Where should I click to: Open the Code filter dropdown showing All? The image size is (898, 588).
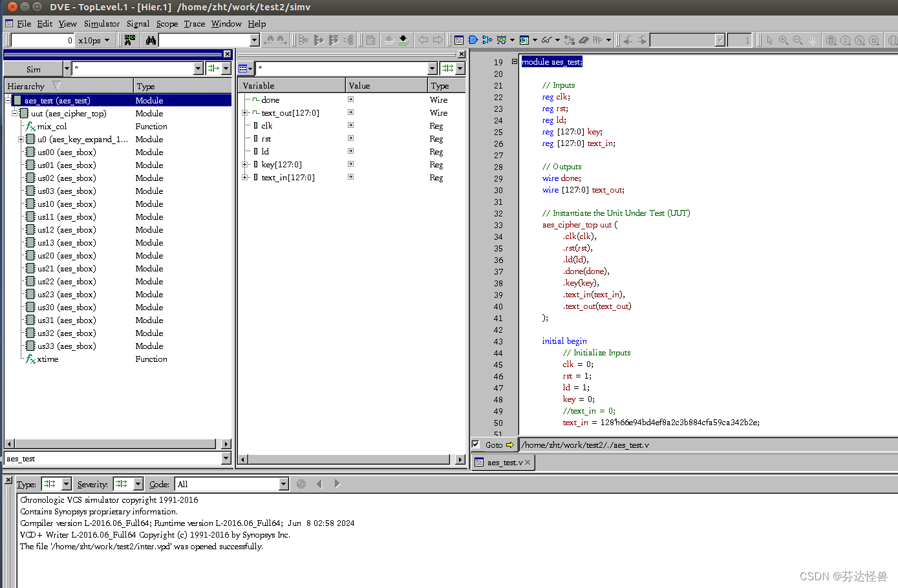point(283,483)
